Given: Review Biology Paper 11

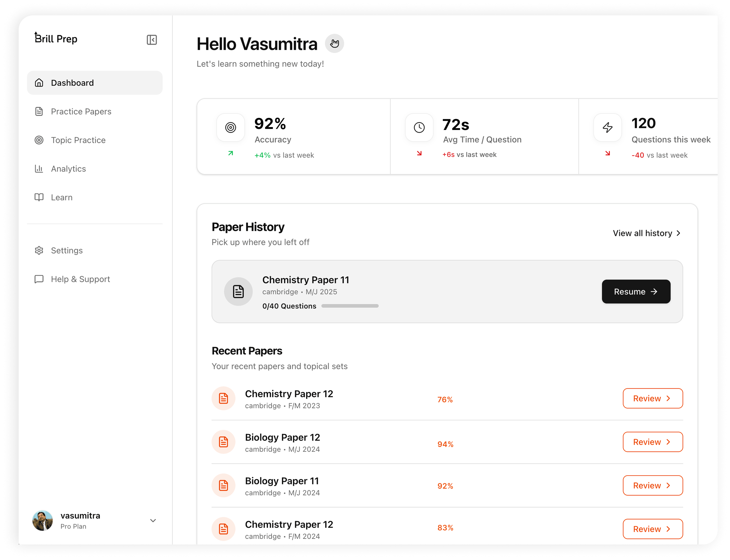Looking at the screenshot, I should tap(653, 485).
